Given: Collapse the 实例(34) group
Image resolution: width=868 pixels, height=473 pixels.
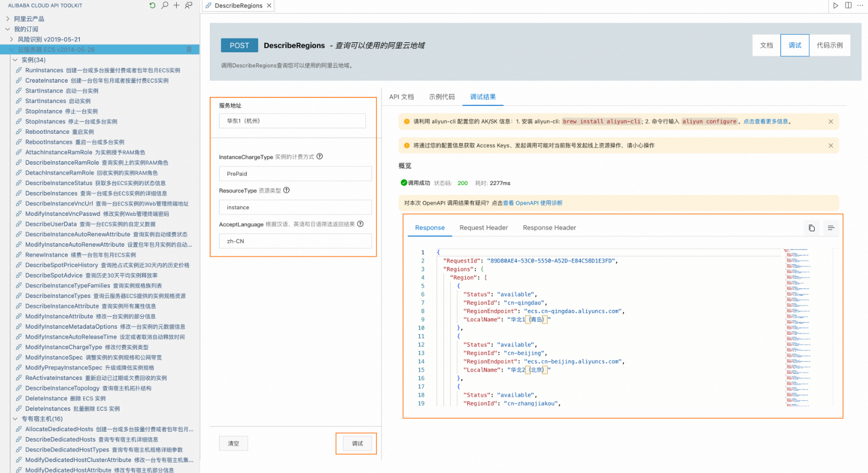Looking at the screenshot, I should click(15, 60).
